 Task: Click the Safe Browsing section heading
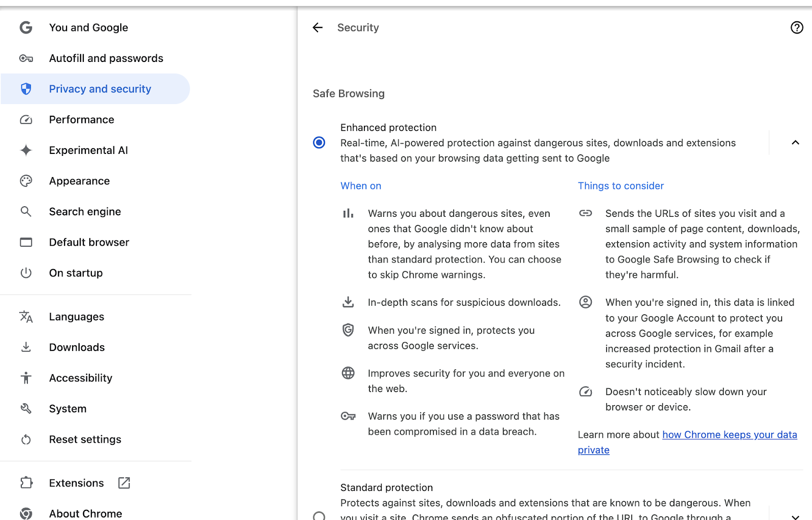point(349,93)
